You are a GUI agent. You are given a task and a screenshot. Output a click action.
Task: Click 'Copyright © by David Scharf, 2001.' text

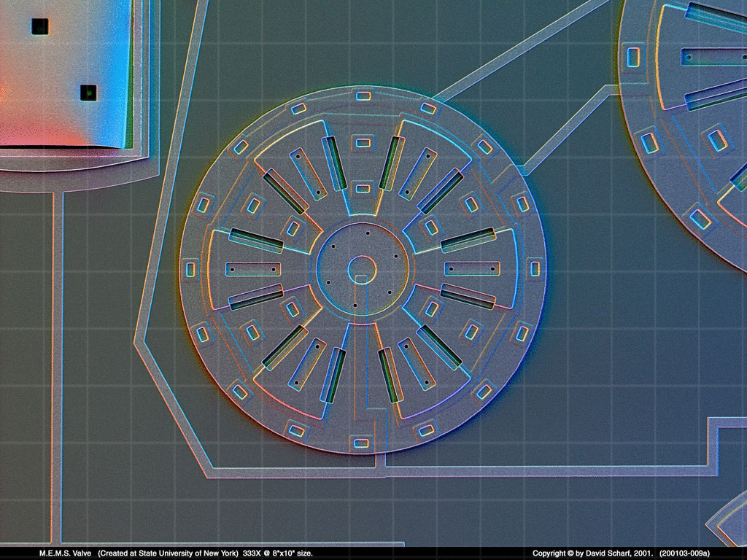[x=594, y=553]
